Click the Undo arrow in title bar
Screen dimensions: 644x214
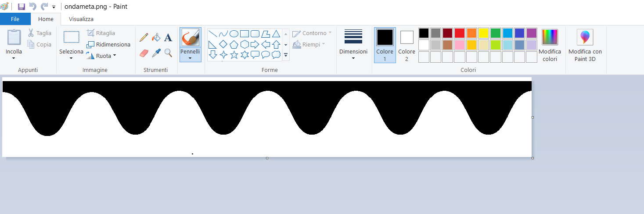32,7
